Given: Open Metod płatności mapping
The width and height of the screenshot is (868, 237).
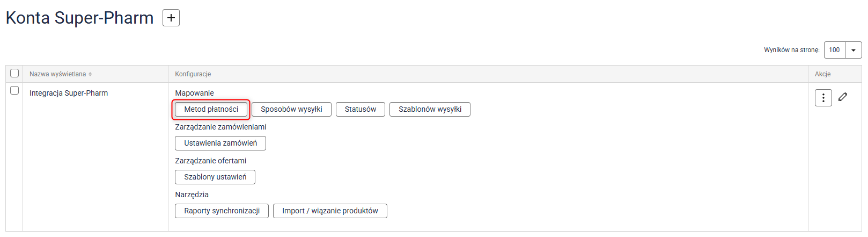Looking at the screenshot, I should [211, 109].
